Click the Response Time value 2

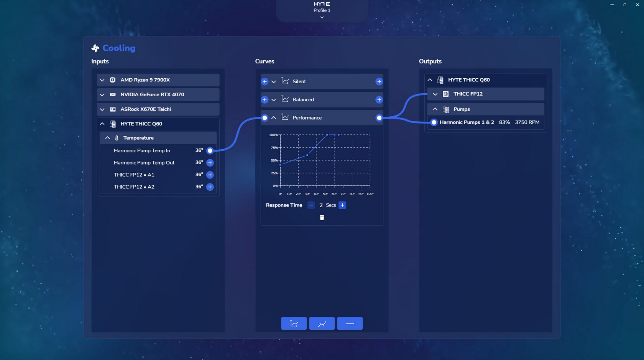pyautogui.click(x=321, y=205)
